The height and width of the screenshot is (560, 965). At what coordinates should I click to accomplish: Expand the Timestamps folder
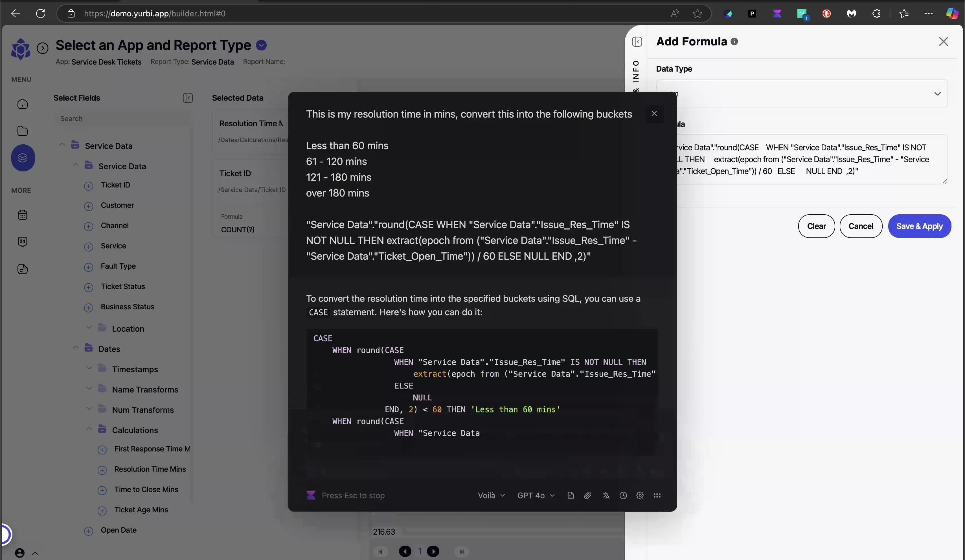tap(89, 369)
